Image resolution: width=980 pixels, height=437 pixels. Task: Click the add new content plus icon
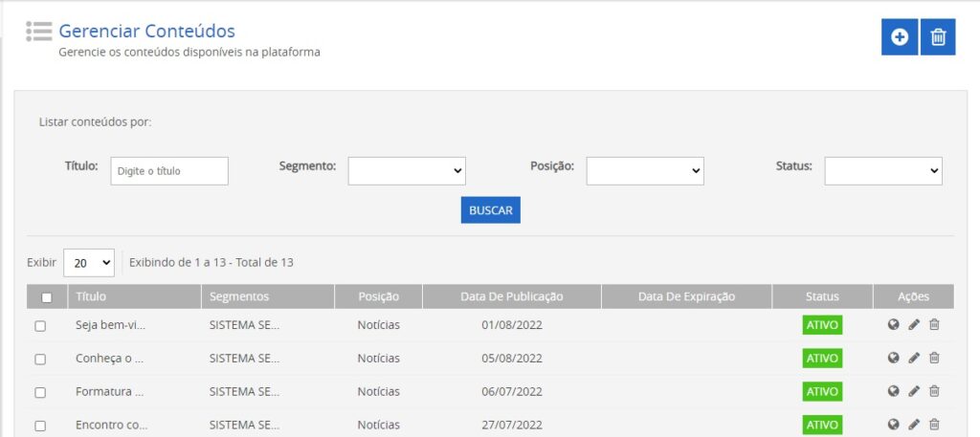(x=899, y=37)
